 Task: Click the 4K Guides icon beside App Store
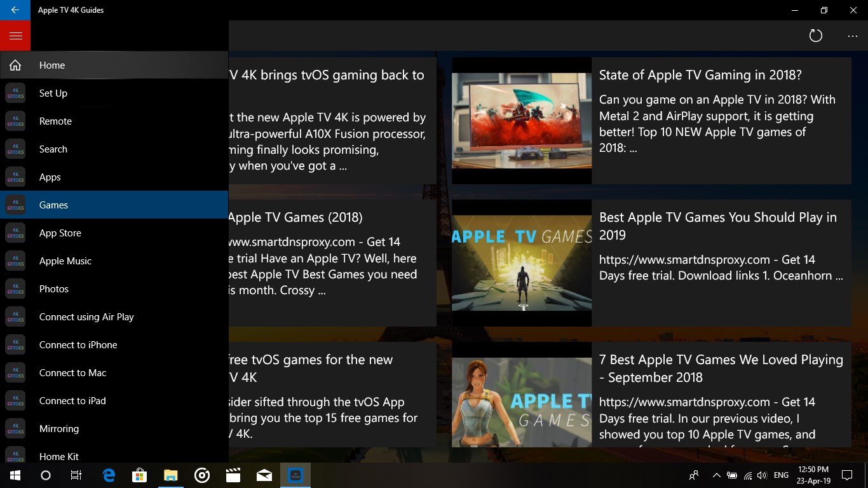click(15, 233)
